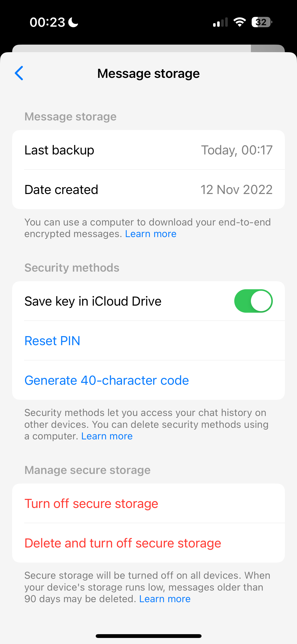Select Delete and turn off secure storage
Screen dimensions: 297x644
click(x=148, y=543)
